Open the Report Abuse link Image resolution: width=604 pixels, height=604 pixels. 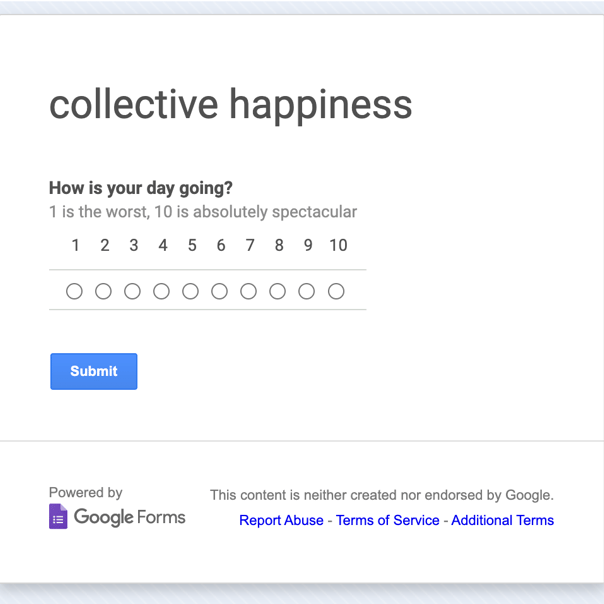[281, 520]
